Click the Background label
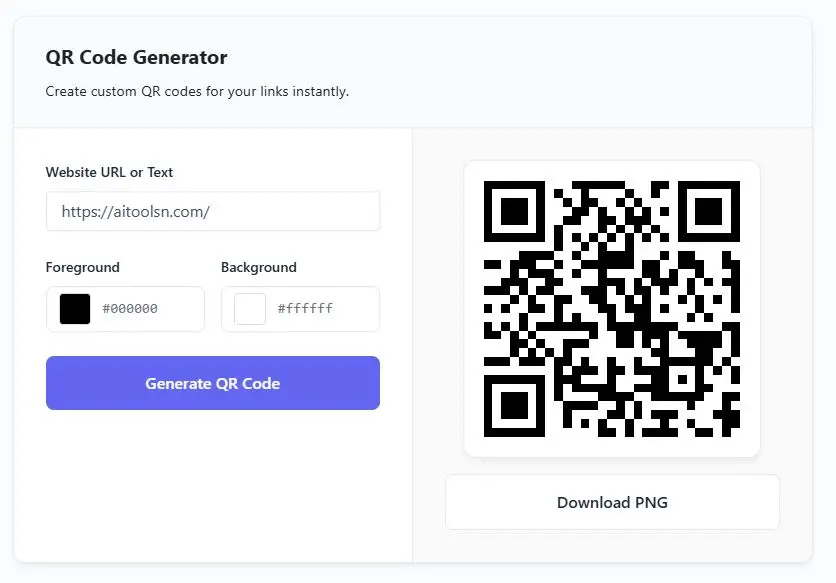The width and height of the screenshot is (836, 583). pos(258,267)
